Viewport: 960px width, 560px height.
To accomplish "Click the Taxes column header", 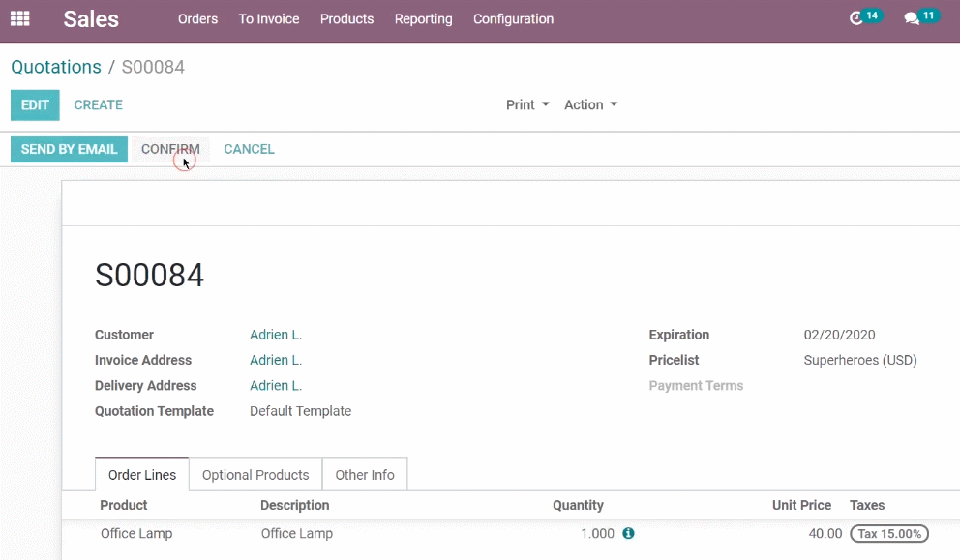I will click(867, 505).
